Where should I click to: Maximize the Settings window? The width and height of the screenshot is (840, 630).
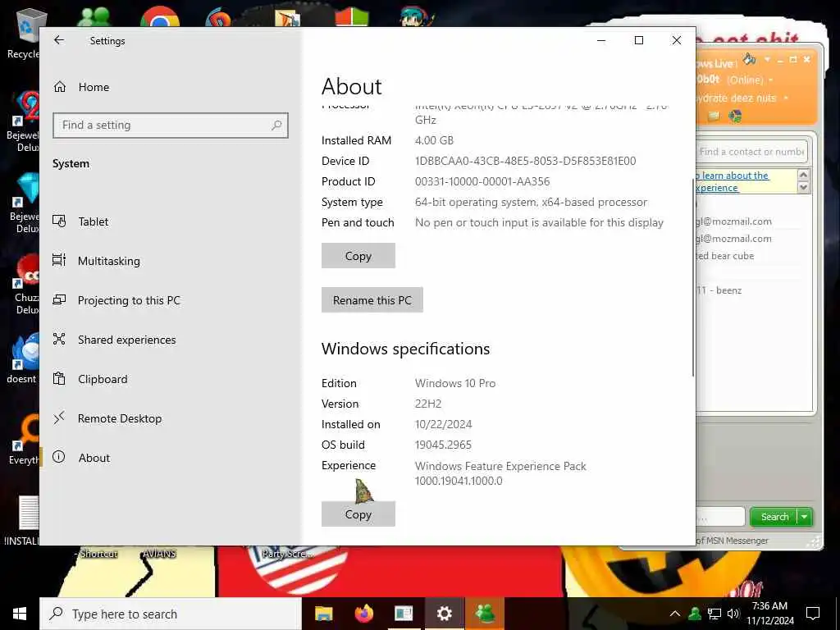pos(638,40)
